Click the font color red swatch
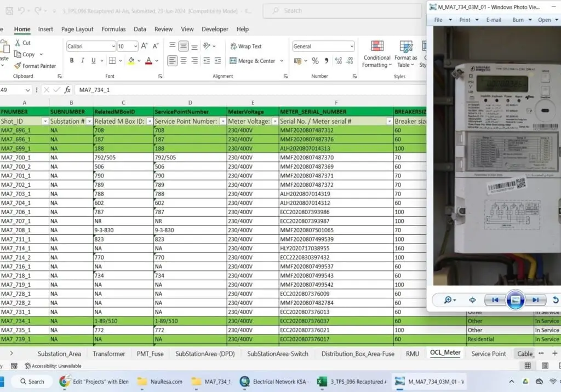The height and width of the screenshot is (392, 561). pyautogui.click(x=148, y=61)
